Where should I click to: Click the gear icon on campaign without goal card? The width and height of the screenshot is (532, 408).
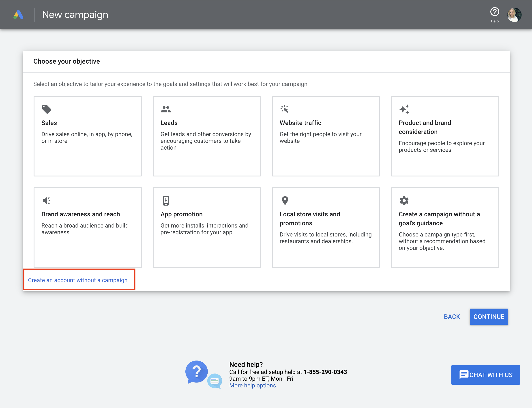point(404,201)
